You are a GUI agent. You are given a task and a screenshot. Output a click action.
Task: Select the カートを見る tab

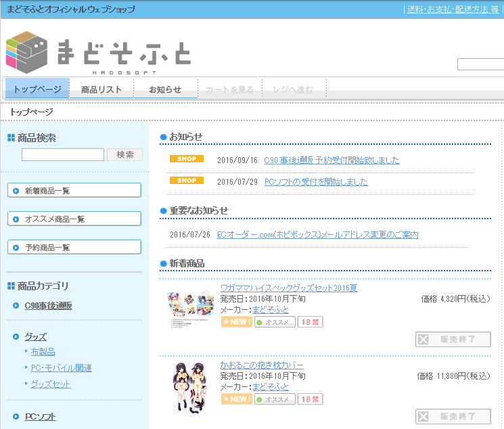click(x=229, y=89)
